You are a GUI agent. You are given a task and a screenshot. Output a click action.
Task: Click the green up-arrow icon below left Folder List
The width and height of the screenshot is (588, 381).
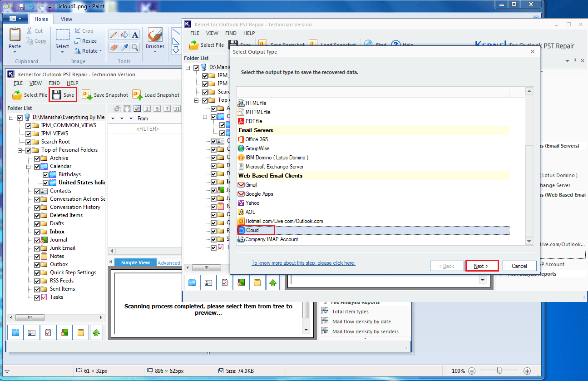point(96,332)
